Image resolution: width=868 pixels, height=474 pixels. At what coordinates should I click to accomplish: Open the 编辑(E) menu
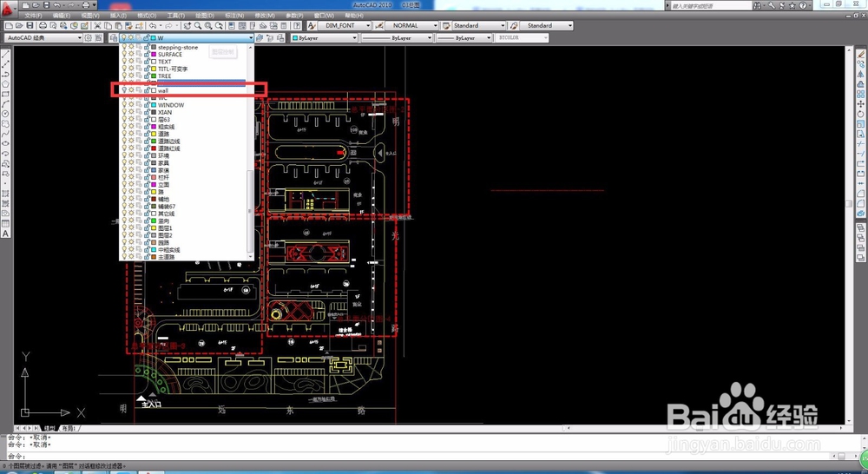pyautogui.click(x=62, y=16)
